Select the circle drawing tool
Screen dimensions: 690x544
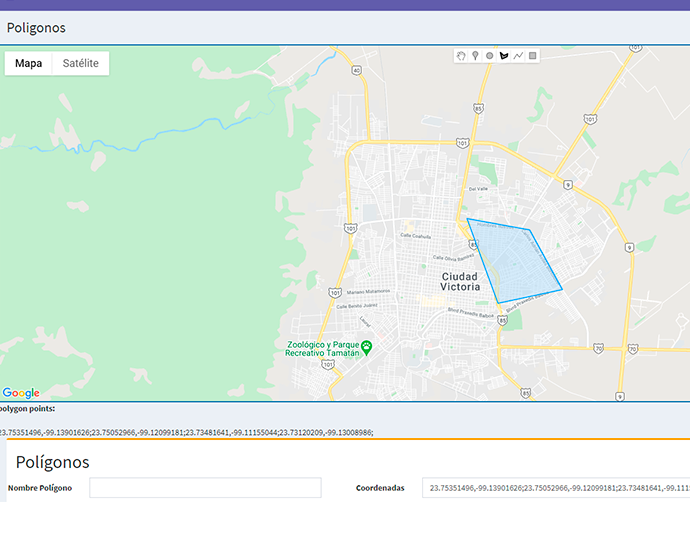[489, 56]
